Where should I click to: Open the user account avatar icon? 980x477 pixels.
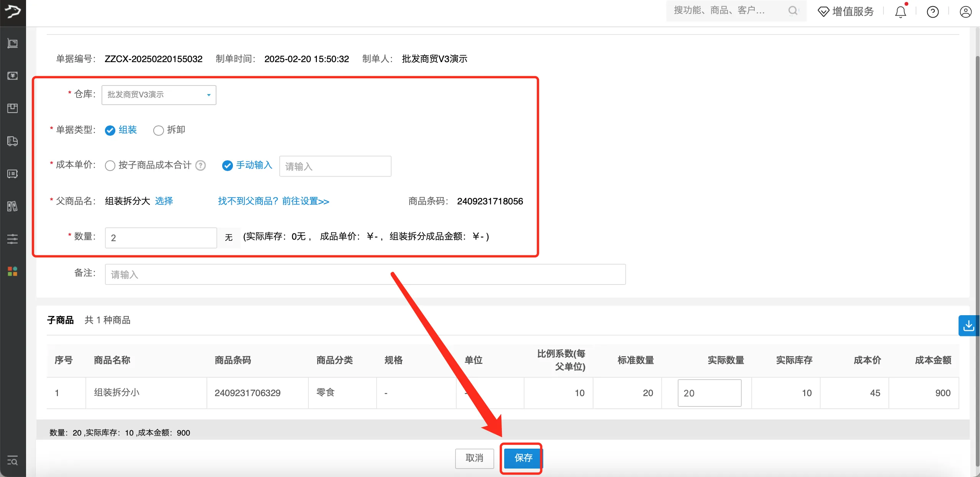(965, 12)
